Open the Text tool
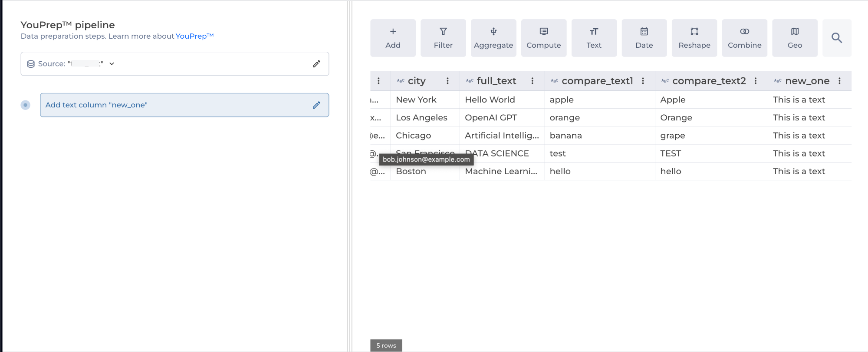The width and height of the screenshot is (868, 352). [x=594, y=38]
